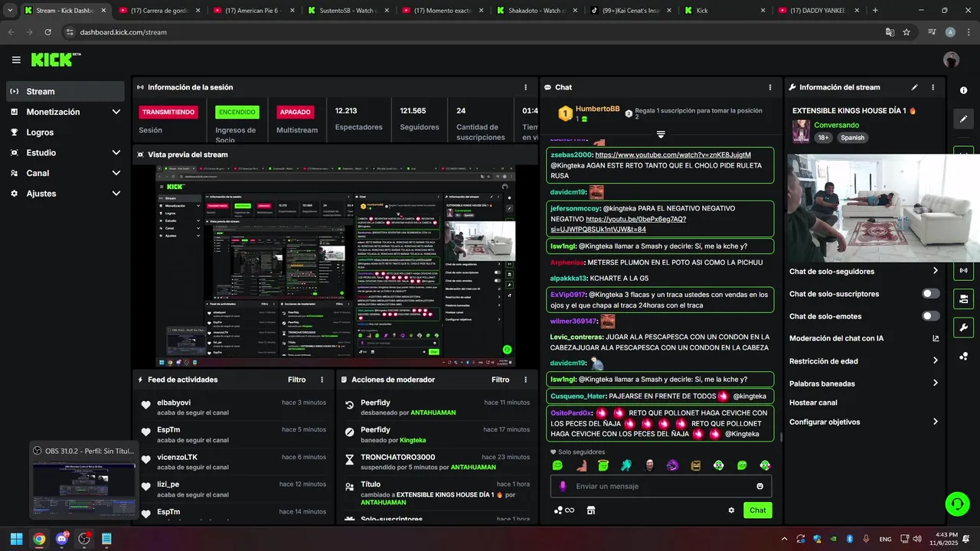Open the shop icon below the message box

(590, 510)
